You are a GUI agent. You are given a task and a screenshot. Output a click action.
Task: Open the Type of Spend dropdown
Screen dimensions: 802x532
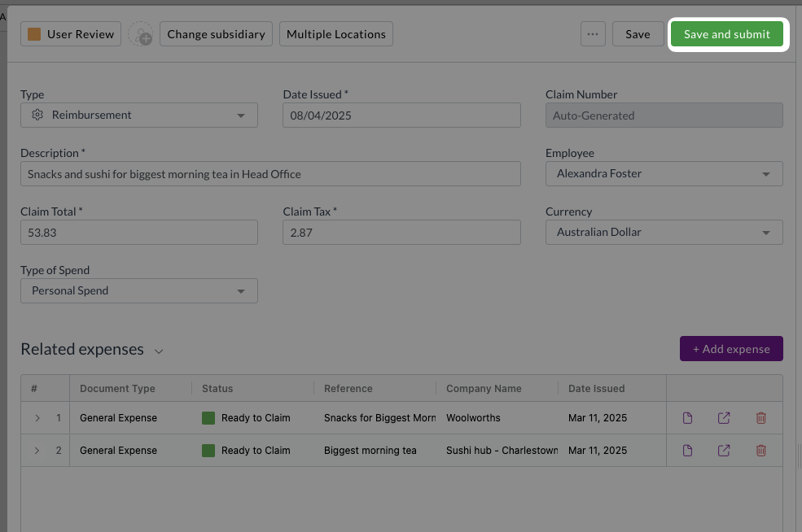[139, 290]
